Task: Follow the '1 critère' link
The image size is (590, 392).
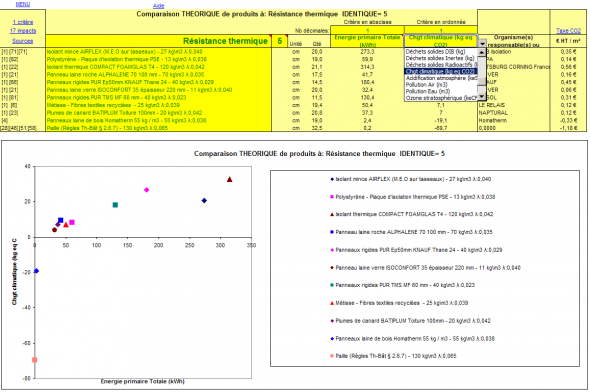Action: coord(23,22)
